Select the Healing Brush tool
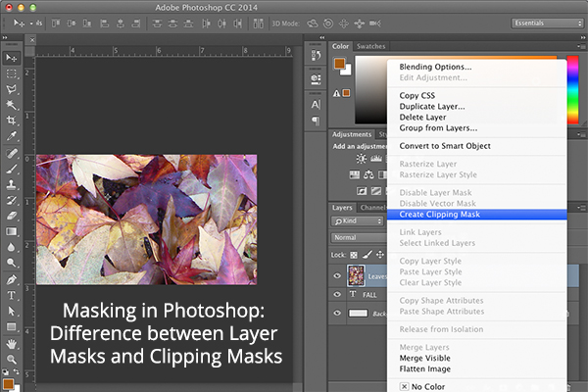 (x=11, y=154)
